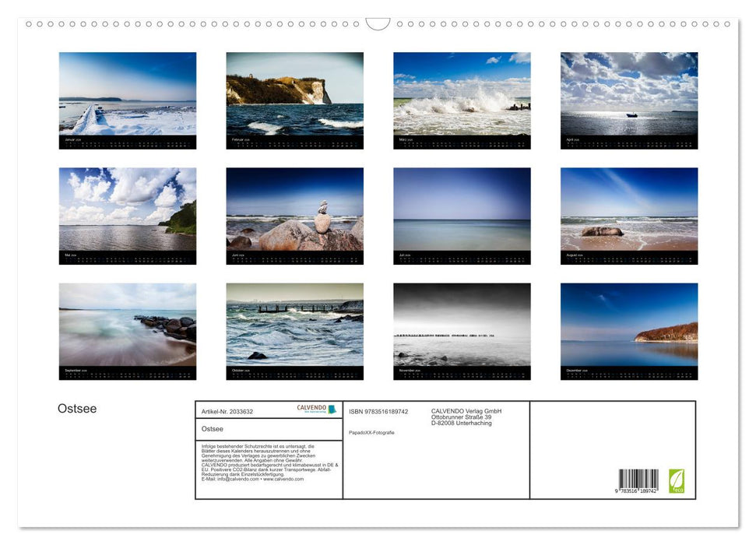Select the blue page marker in CALVENDO logo

pyautogui.click(x=332, y=410)
